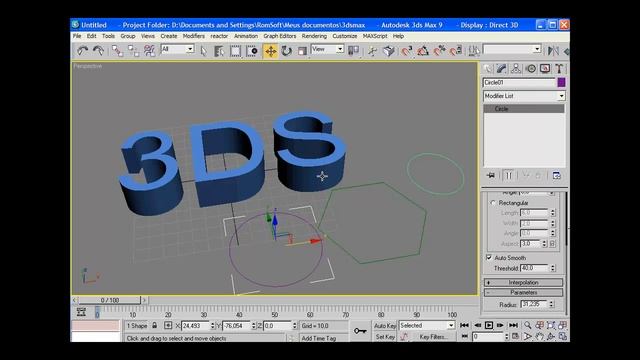Toggle the Percent Snap icon
The image size is (640, 360).
(x=439, y=51)
